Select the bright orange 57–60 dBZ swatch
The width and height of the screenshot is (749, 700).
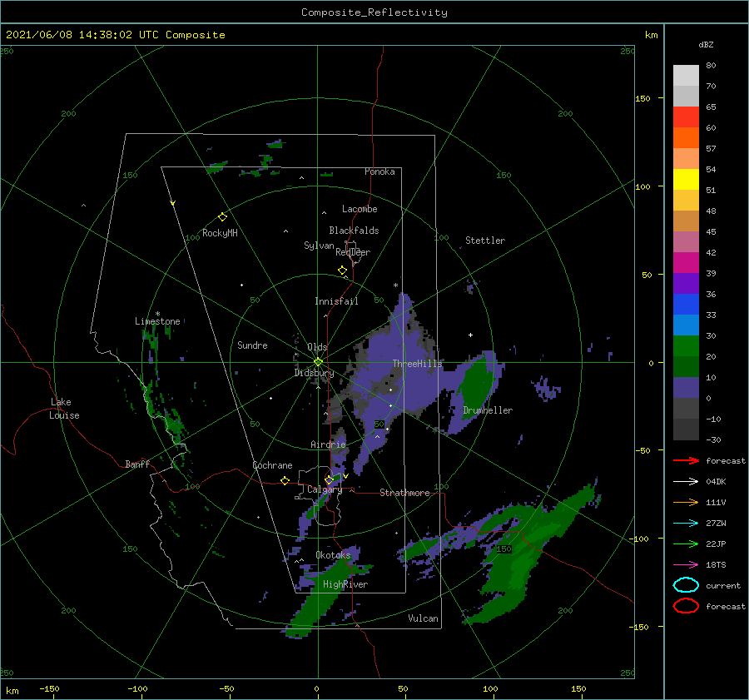coord(686,138)
